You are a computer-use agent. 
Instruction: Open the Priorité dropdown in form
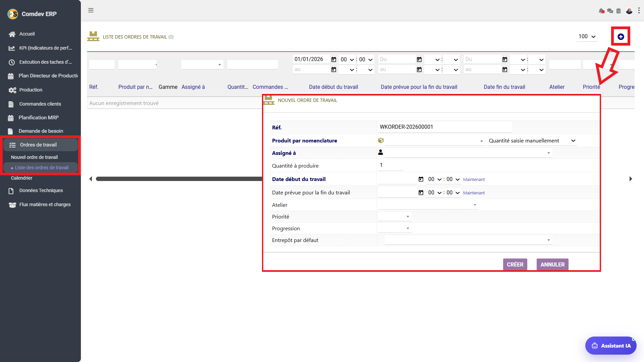394,217
